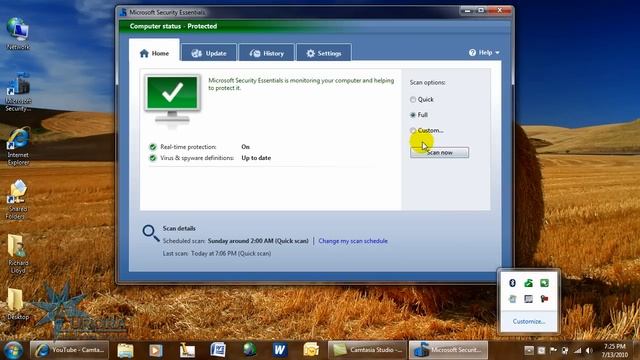Close the Security Essentials window

pyautogui.click(x=499, y=11)
